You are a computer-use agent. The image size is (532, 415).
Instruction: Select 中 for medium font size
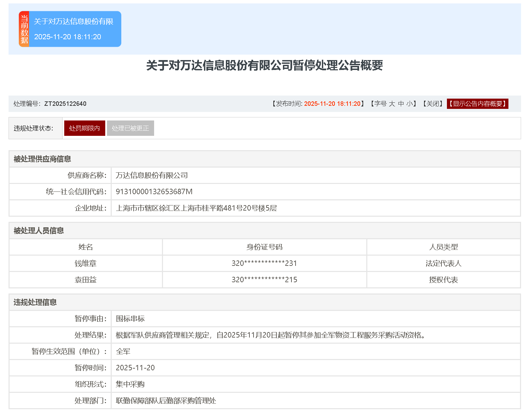point(400,104)
